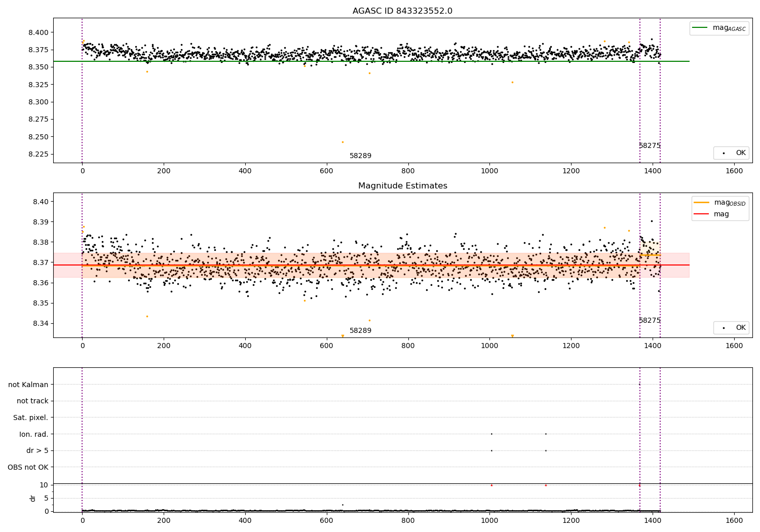
Task: Click the 'not Kalman' axis label
Action: pyautogui.click(x=28, y=385)
